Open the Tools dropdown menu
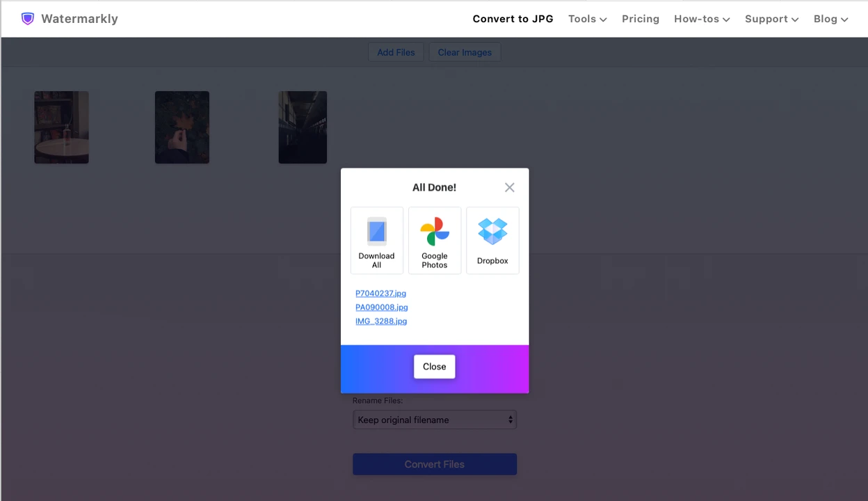 tap(587, 19)
